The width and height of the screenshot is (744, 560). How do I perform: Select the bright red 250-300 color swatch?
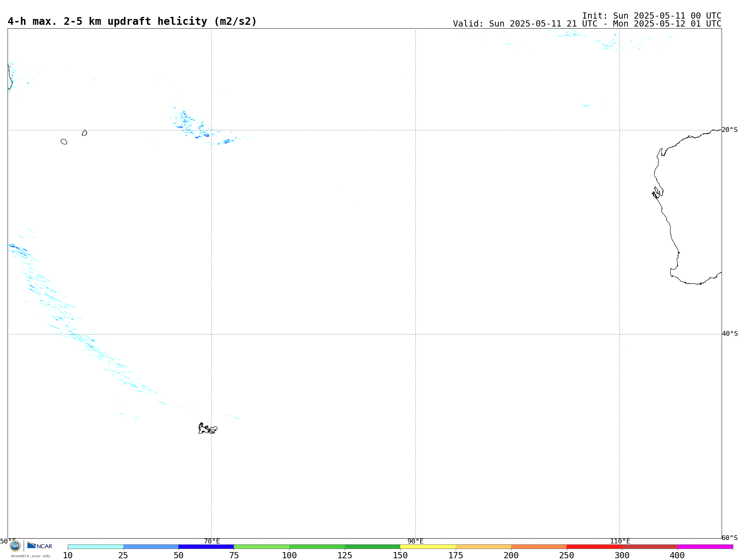point(595,547)
